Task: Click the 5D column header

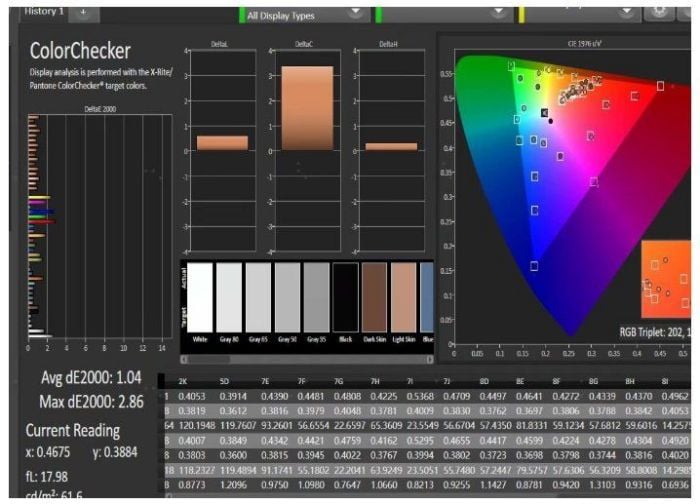Action: [224, 381]
